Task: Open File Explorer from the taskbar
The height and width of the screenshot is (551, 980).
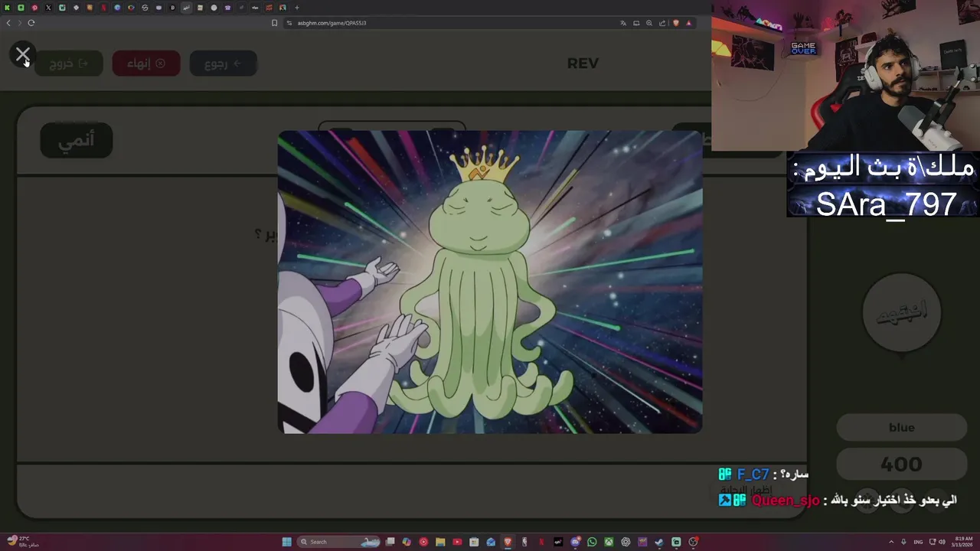Action: (440, 542)
